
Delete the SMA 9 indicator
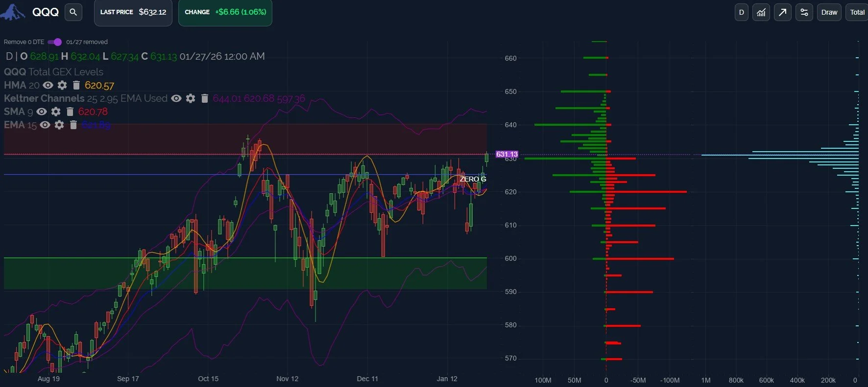point(70,112)
